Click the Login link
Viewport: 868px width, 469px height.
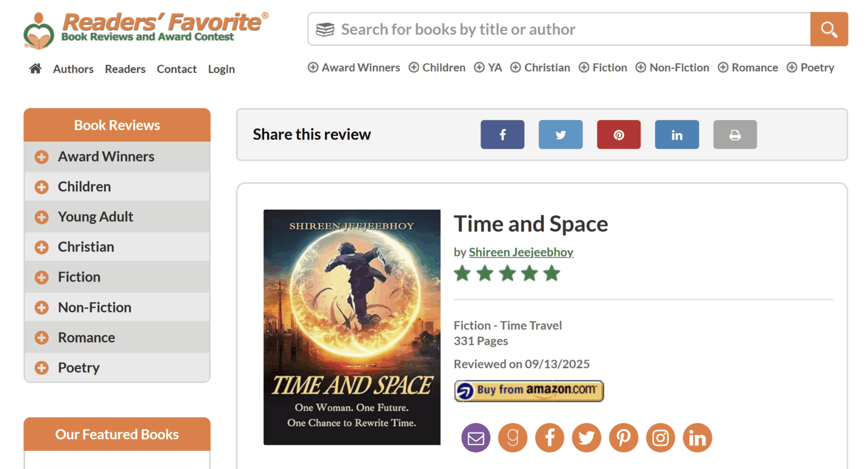(x=221, y=69)
